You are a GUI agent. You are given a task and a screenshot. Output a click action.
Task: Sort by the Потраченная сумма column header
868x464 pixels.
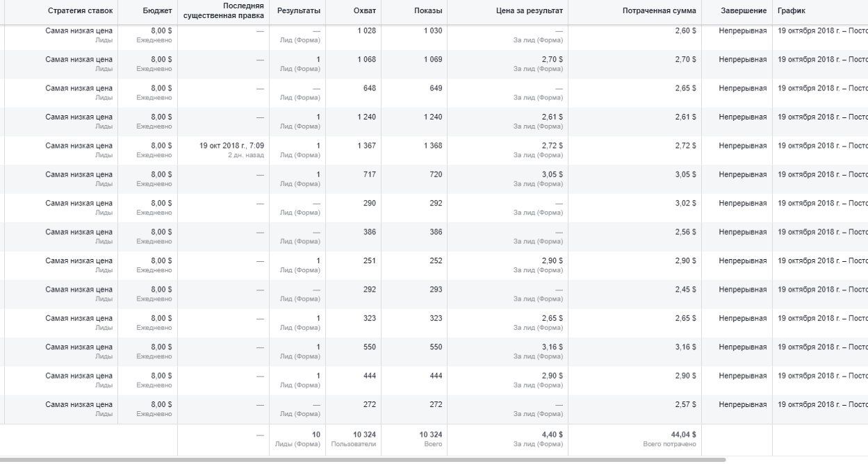pos(659,11)
